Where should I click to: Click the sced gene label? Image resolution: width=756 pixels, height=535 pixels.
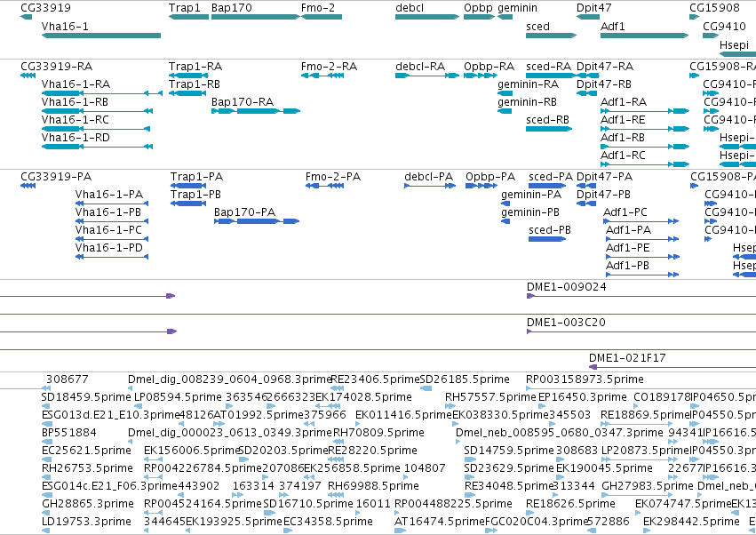point(537,26)
